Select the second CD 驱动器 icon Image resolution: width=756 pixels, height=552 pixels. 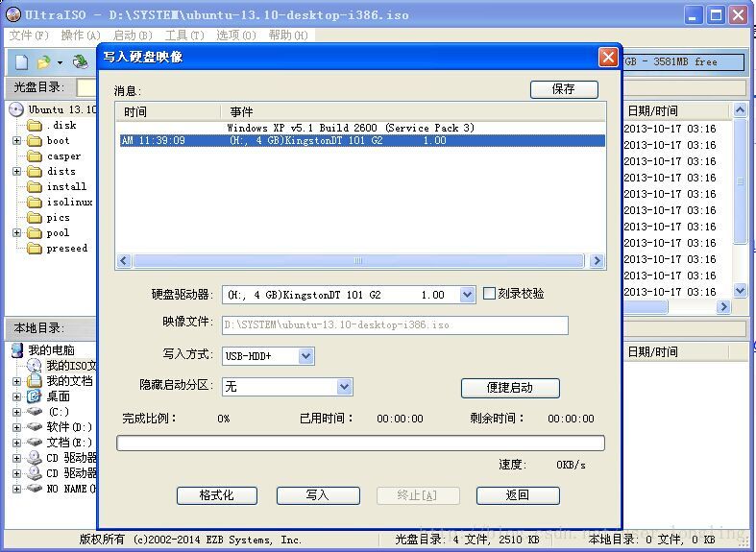click(x=35, y=473)
